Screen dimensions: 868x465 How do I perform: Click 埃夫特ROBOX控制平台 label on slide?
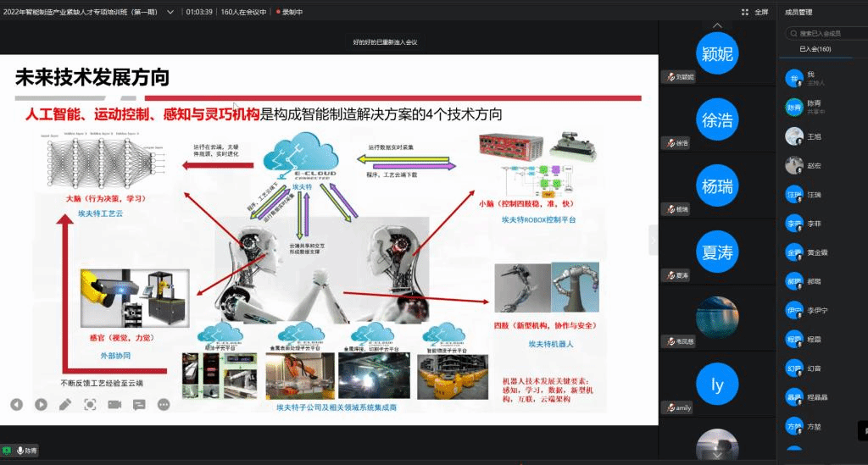pyautogui.click(x=538, y=219)
